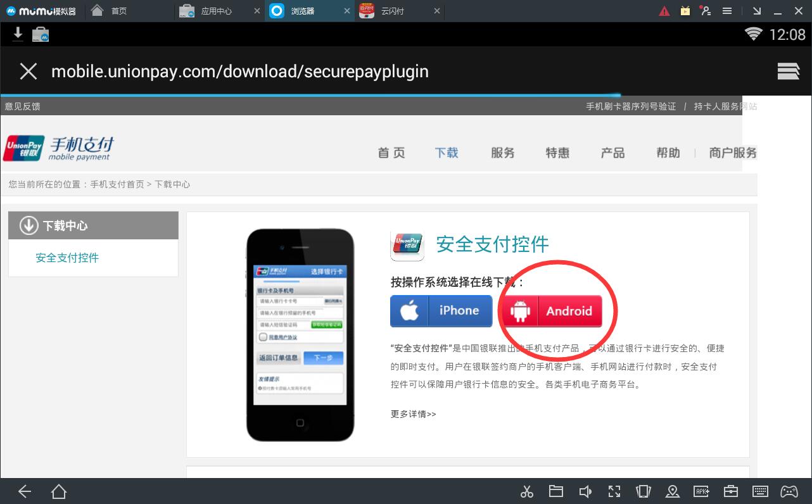Select 服务 in site navigation
The height and width of the screenshot is (504, 812).
tap(503, 153)
